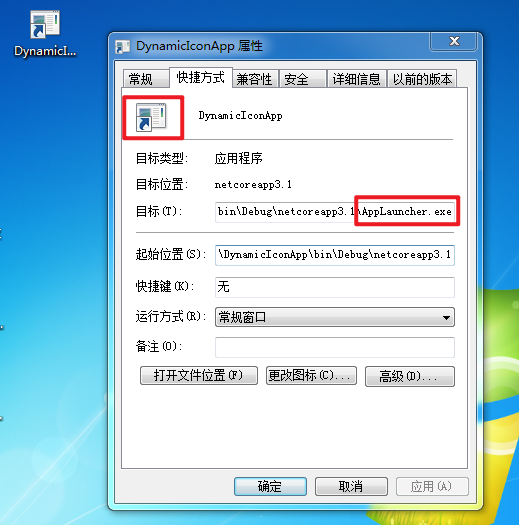Image resolution: width=519 pixels, height=525 pixels.
Task: Select the 快捷方式 tab
Action: coord(201,77)
